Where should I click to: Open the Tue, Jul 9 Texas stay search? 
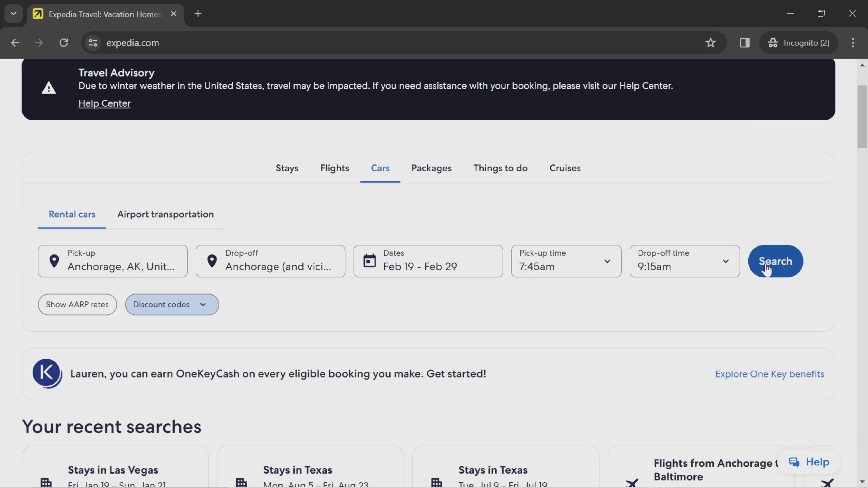click(x=505, y=467)
